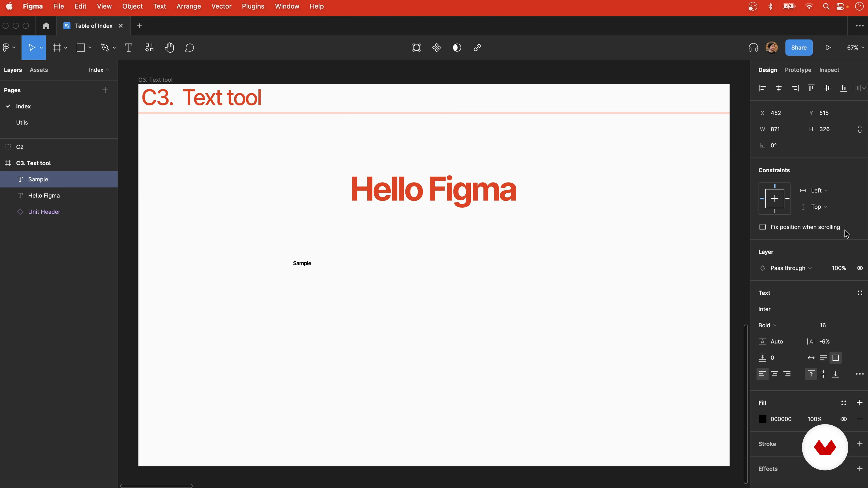Add a stroke with plus button
The width and height of the screenshot is (868, 488).
[x=860, y=444]
